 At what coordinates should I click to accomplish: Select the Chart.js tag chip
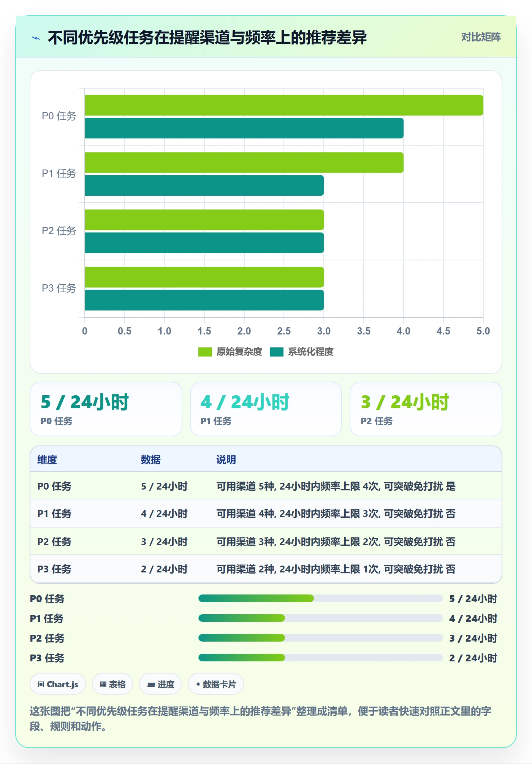[58, 684]
